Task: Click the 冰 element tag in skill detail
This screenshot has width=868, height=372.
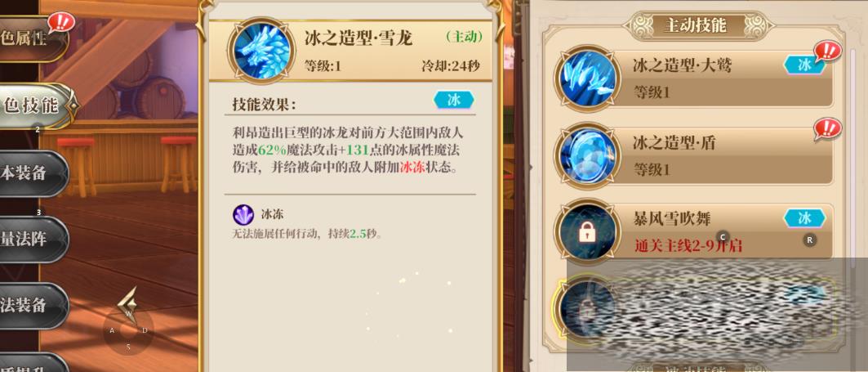Action: [x=454, y=101]
